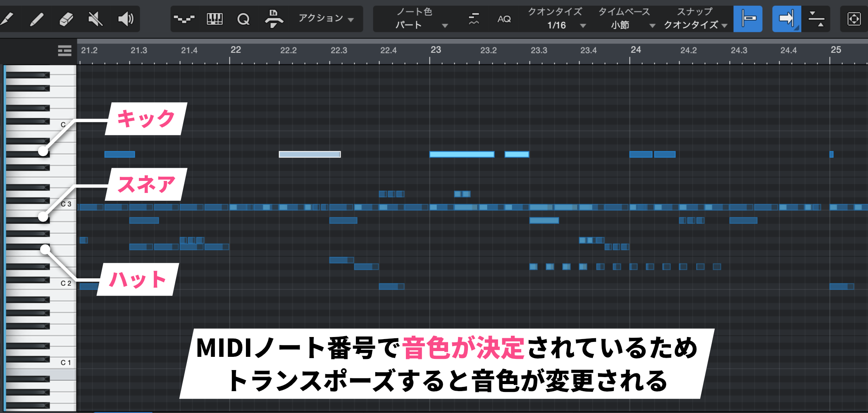The width and height of the screenshot is (868, 413).
Task: Click the track list icon above the keyboard
Action: 64,51
